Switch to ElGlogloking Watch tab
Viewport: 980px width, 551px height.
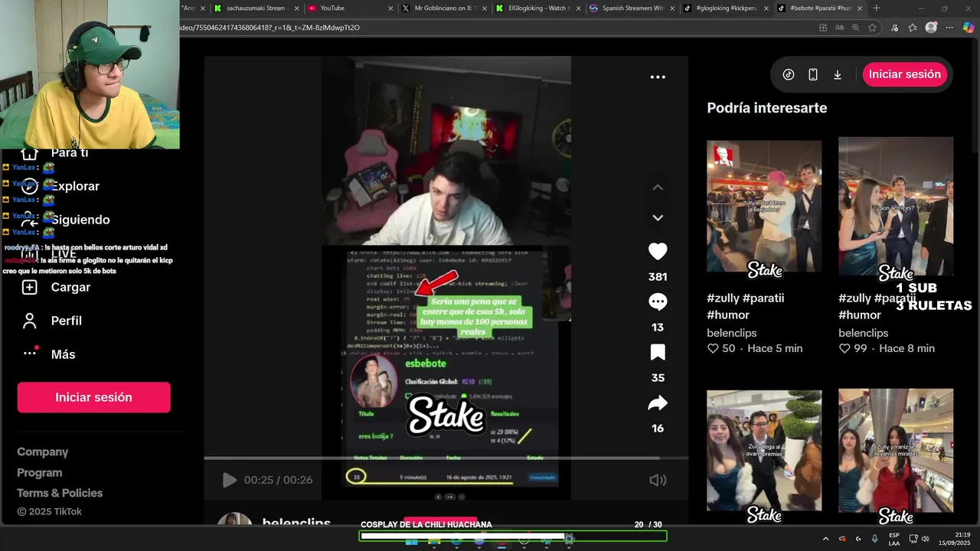tap(539, 8)
